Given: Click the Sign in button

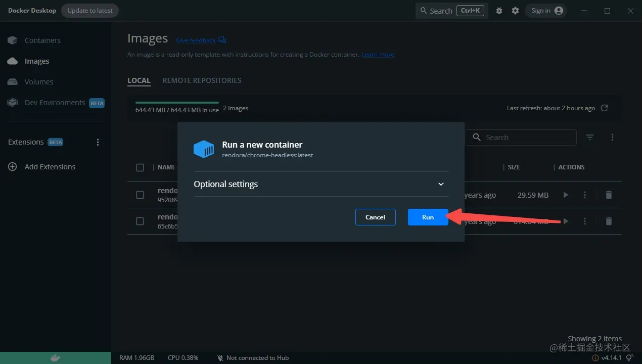Looking at the screenshot, I should coord(546,11).
